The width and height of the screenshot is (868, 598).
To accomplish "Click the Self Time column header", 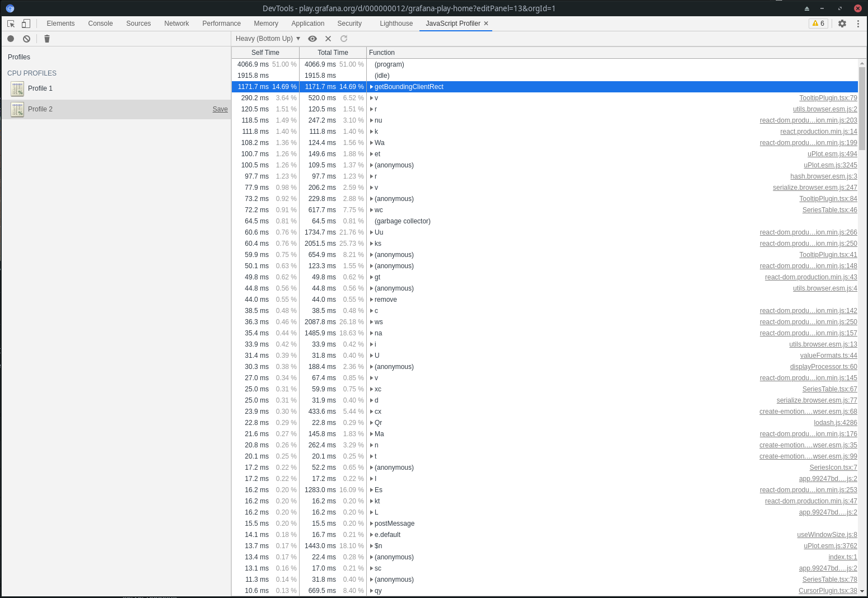I will tap(265, 52).
